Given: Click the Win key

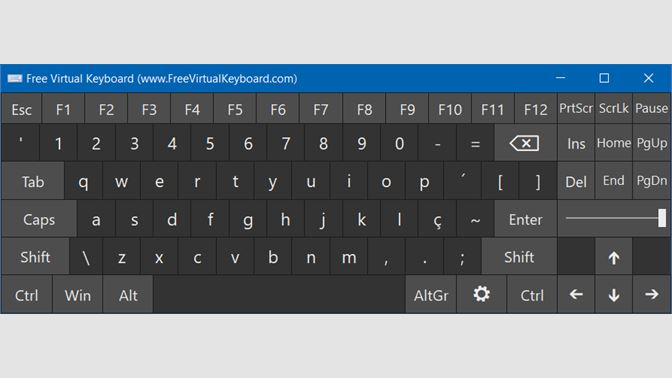Looking at the screenshot, I should 78,295.
